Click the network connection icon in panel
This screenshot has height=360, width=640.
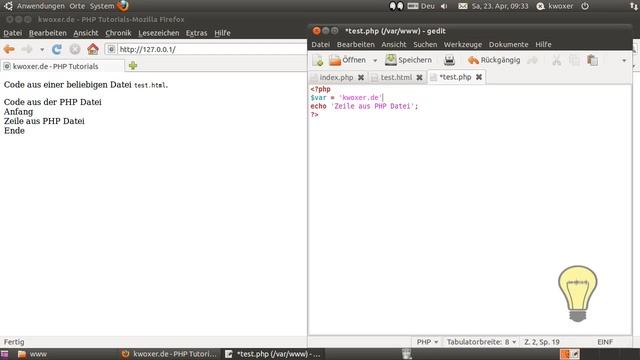tap(633, 6)
